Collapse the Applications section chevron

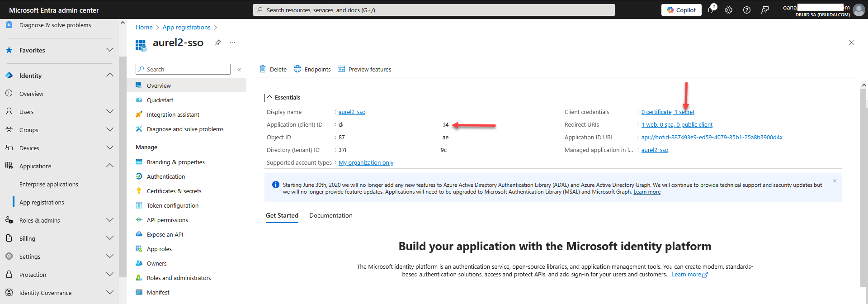[x=109, y=166]
